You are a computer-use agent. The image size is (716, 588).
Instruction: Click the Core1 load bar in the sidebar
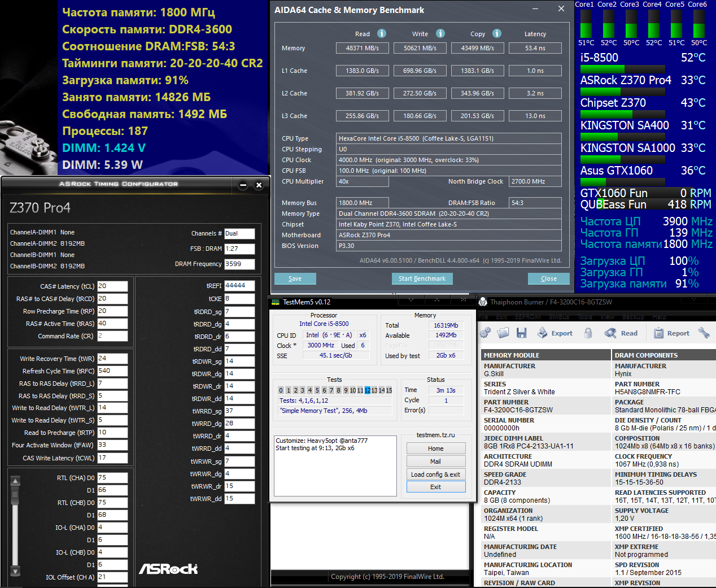pyautogui.click(x=586, y=24)
